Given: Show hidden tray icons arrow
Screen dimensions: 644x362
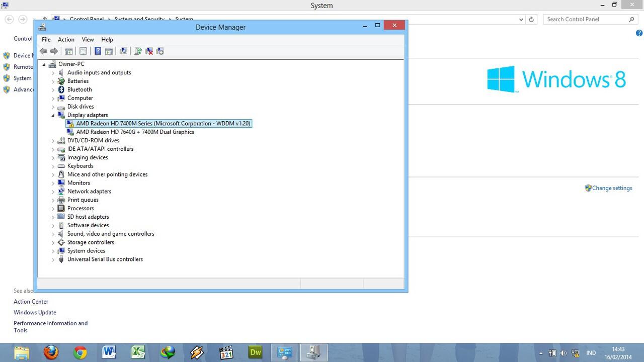Looking at the screenshot, I should tap(541, 353).
